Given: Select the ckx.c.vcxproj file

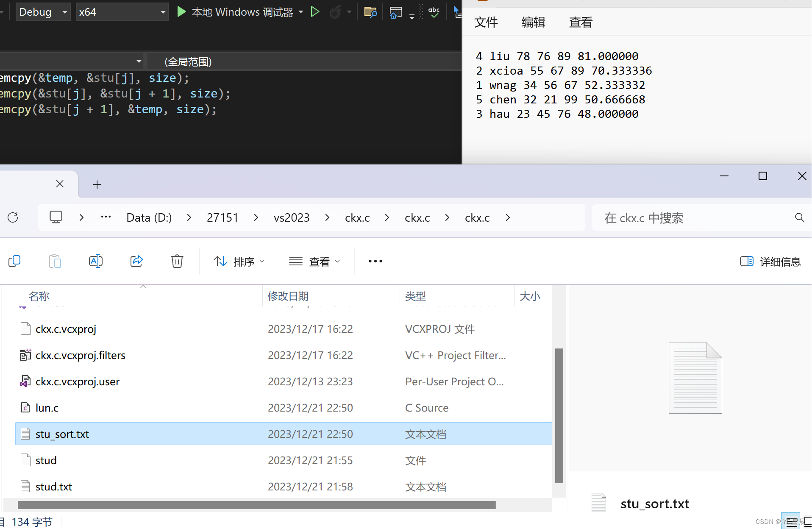Looking at the screenshot, I should [x=283, y=329].
